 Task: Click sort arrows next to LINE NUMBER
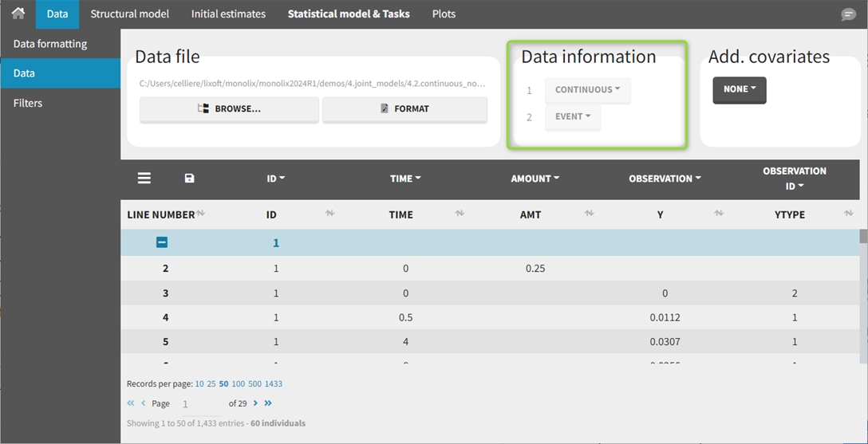click(201, 214)
